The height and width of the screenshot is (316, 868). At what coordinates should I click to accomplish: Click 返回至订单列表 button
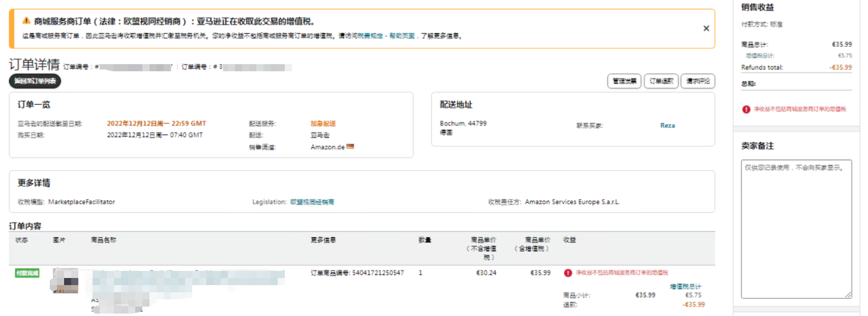coord(35,81)
